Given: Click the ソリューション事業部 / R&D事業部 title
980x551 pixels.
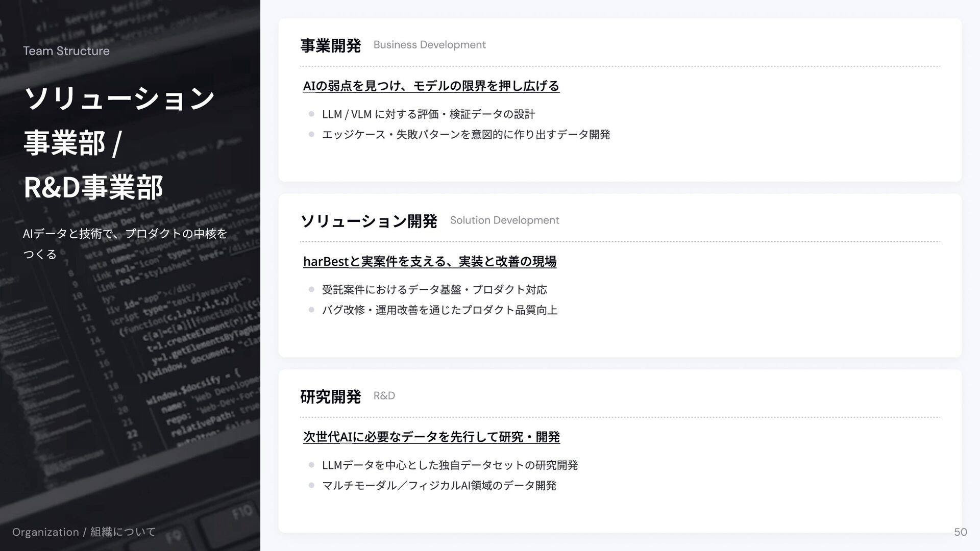Looking at the screenshot, I should coord(118,143).
